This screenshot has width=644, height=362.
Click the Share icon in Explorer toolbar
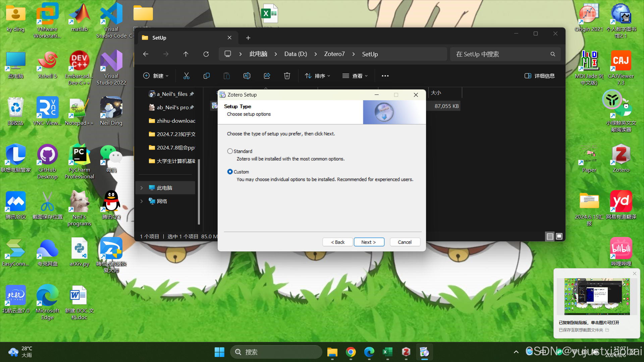click(267, 76)
